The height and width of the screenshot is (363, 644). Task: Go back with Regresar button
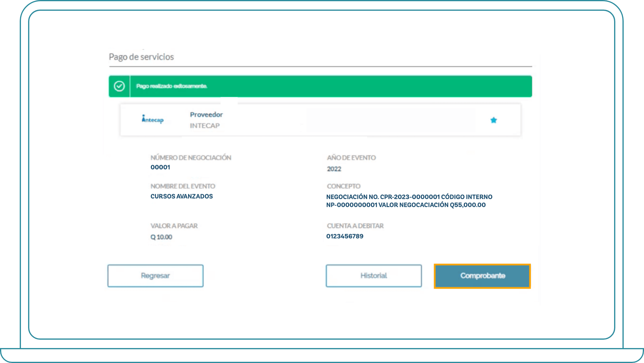pos(155,276)
